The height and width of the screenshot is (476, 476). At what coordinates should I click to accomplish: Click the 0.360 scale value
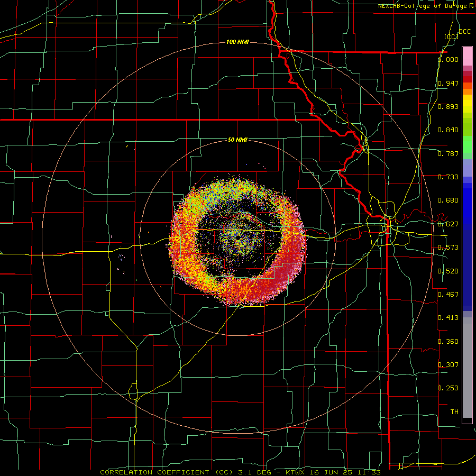pyautogui.click(x=448, y=342)
